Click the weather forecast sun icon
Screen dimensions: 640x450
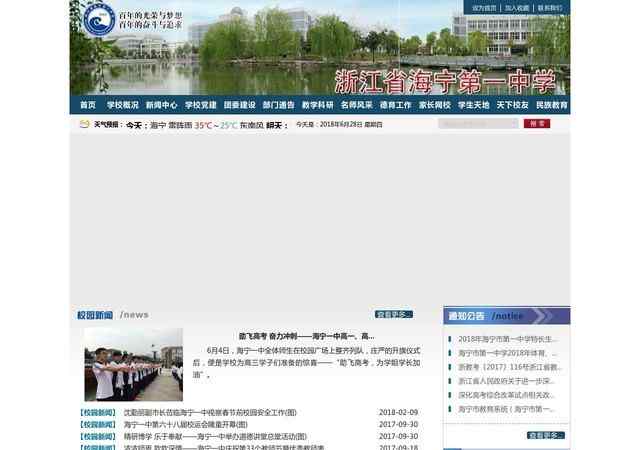pos(84,124)
